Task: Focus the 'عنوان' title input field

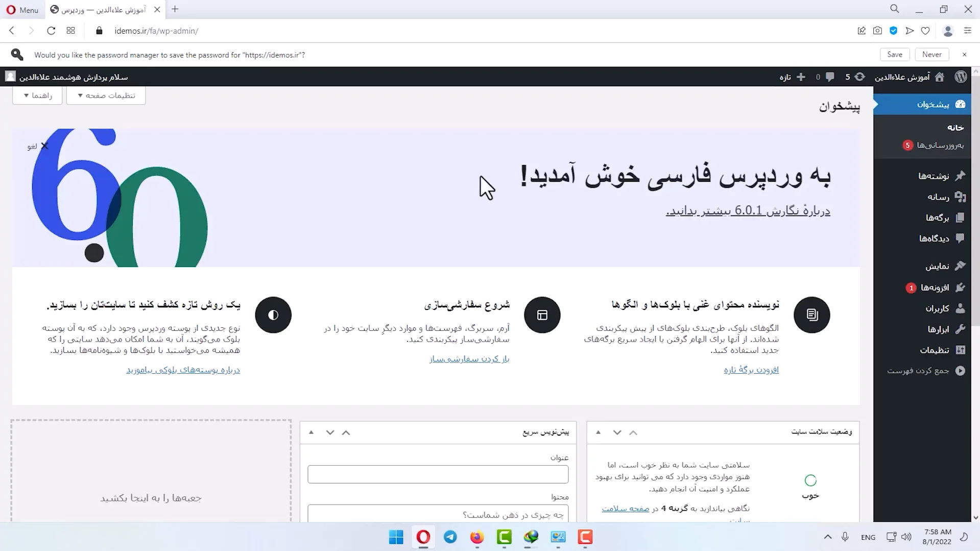Action: tap(438, 474)
